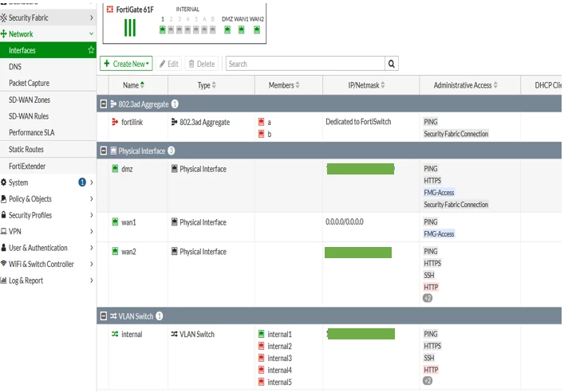Sort by Type column

pos(207,85)
